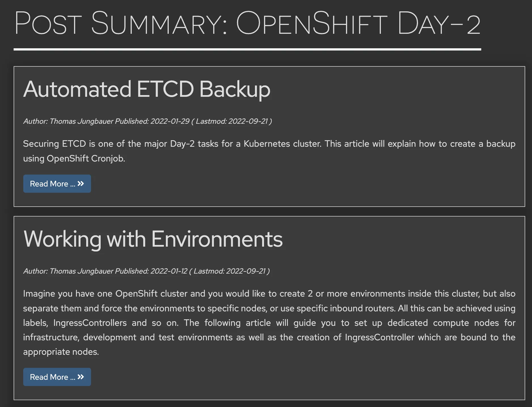Screen dimensions: 532x407
Task: Click the Automated ETCD Backup title
Action: (x=147, y=89)
